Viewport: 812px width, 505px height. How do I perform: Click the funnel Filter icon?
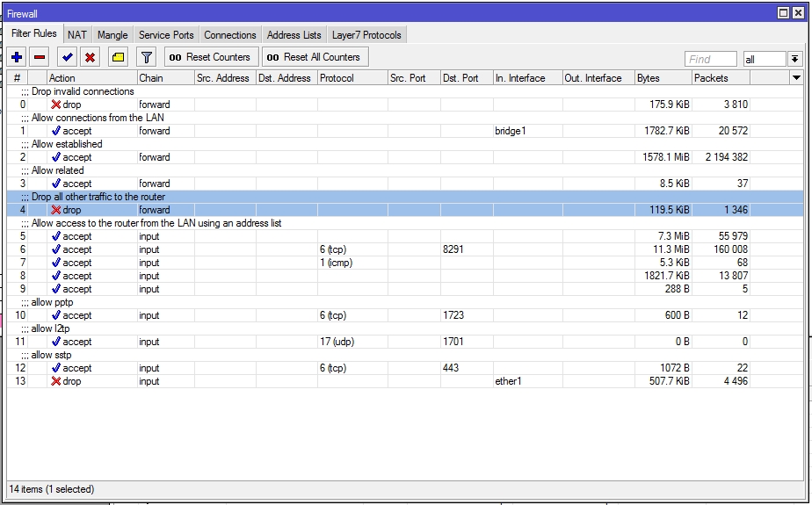coord(147,57)
